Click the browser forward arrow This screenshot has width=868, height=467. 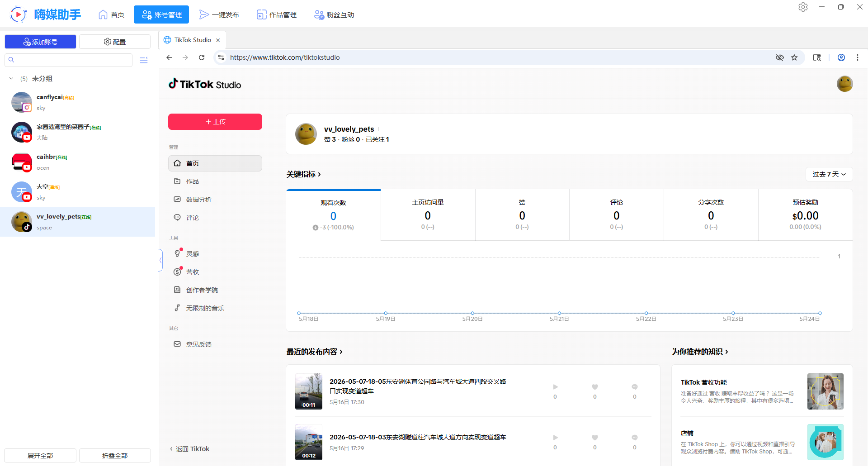tap(185, 57)
